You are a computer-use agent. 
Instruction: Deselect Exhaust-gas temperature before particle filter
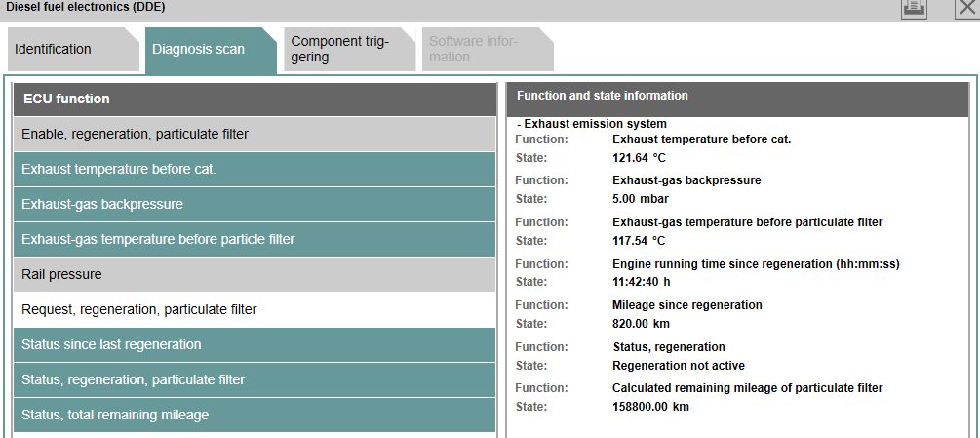(255, 239)
